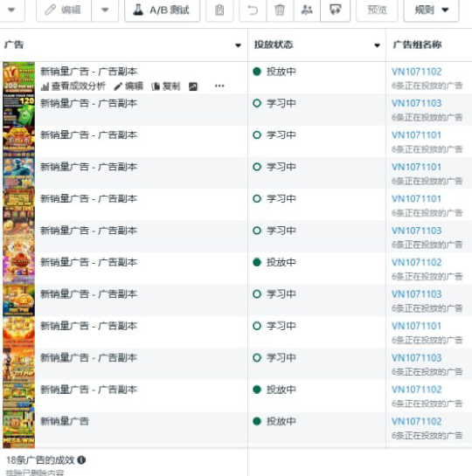Click the export share icon beside audience icon
The height and width of the screenshot is (476, 472).
click(x=335, y=10)
